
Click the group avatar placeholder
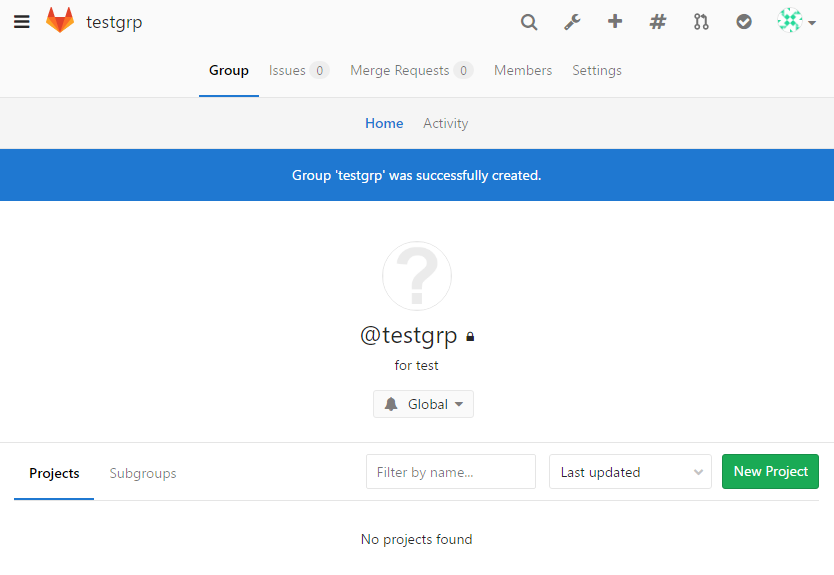pos(416,276)
